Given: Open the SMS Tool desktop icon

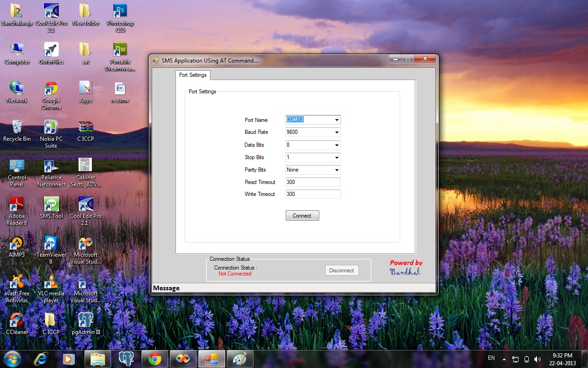Looking at the screenshot, I should point(51,203).
